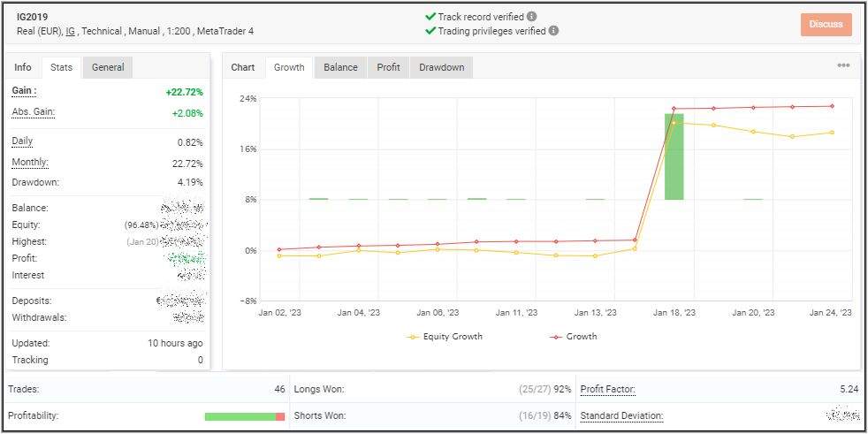868x434 pixels.
Task: Click the Abs. Gain label
Action: (33, 112)
